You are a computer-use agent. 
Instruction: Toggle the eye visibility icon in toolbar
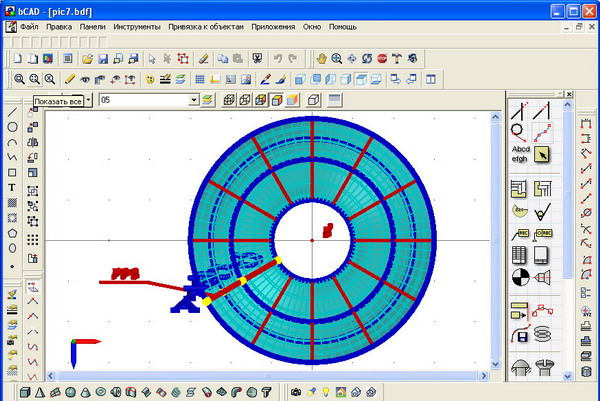86,78
